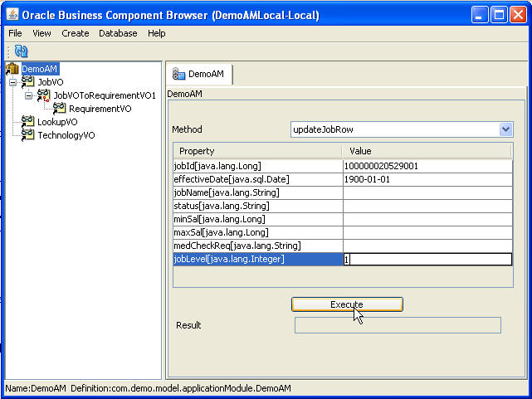The height and width of the screenshot is (399, 532).
Task: Select DemoAM label in the tree
Action: tap(40, 69)
